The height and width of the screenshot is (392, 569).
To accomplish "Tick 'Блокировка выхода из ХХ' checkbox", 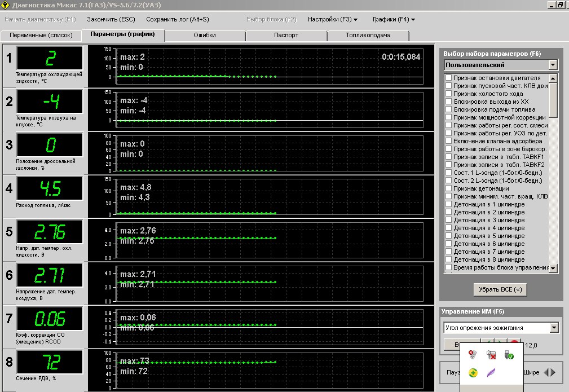I will tap(448, 102).
